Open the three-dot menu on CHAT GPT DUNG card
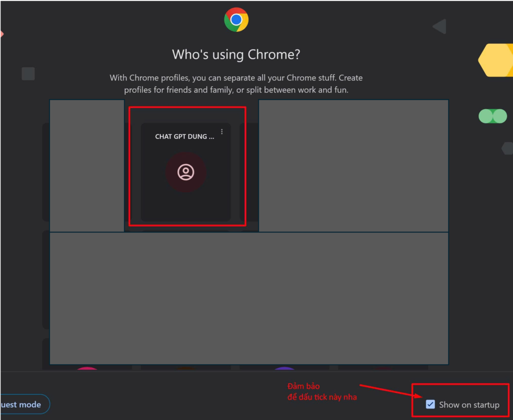The height and width of the screenshot is (420, 513). point(222,132)
